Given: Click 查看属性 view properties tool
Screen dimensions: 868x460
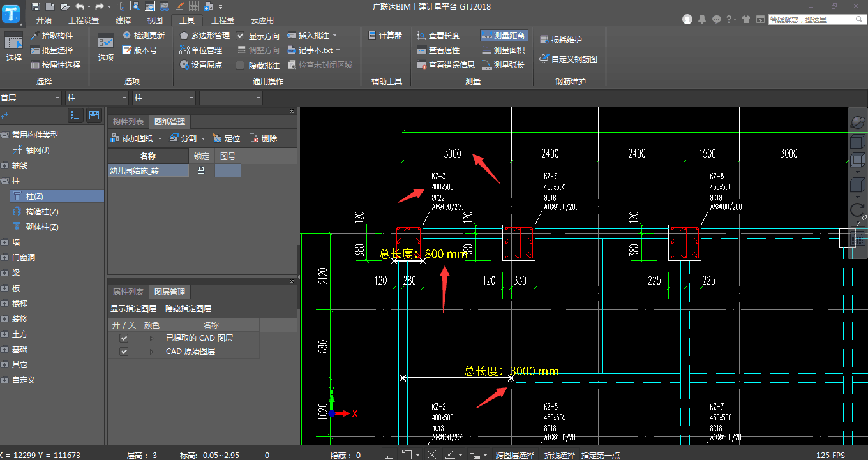Looking at the screenshot, I should click(x=438, y=50).
